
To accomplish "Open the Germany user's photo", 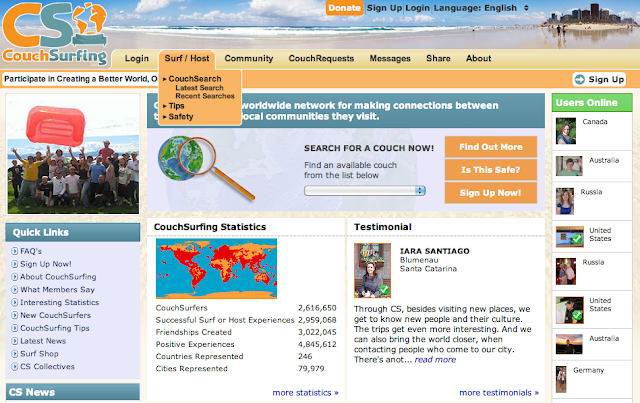I will (561, 379).
